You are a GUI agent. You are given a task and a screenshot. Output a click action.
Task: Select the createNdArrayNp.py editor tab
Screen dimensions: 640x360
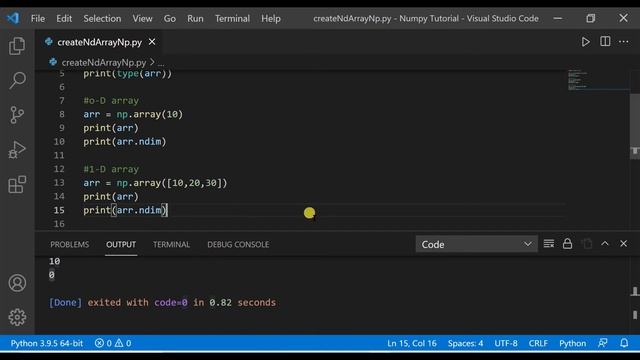point(100,42)
